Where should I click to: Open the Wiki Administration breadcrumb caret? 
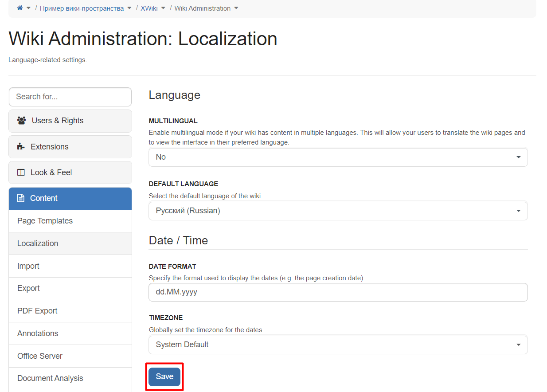[236, 8]
